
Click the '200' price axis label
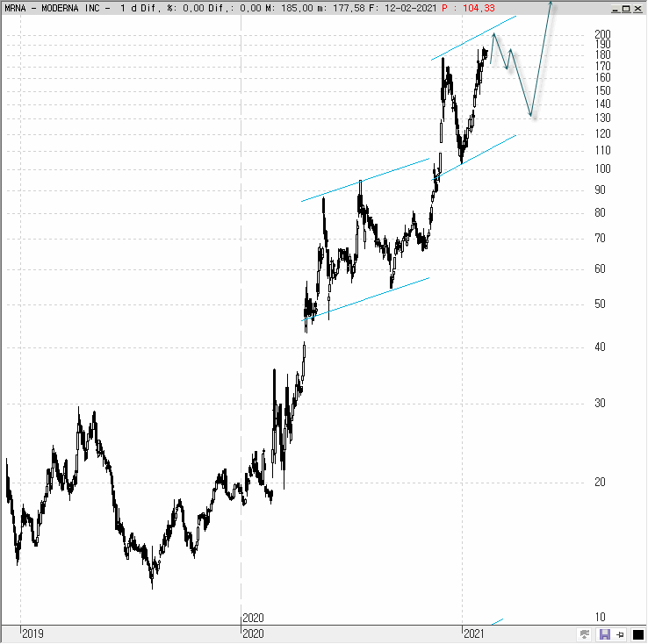[602, 34]
